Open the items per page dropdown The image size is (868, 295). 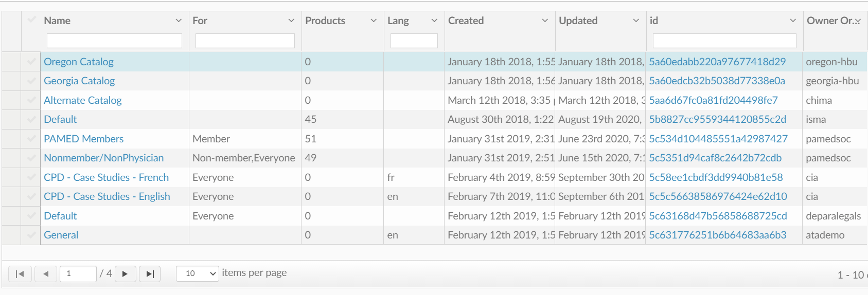click(x=198, y=273)
